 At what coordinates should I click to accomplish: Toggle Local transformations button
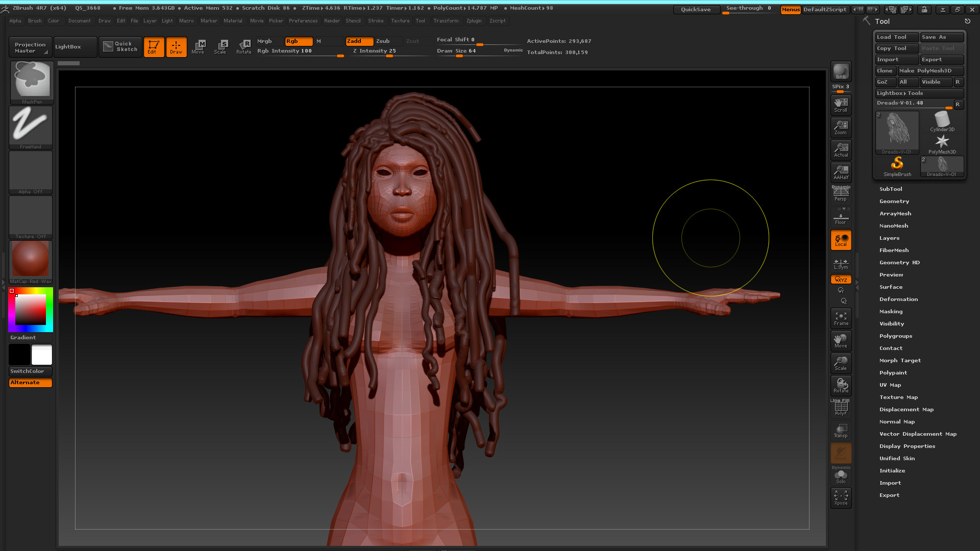pos(841,240)
